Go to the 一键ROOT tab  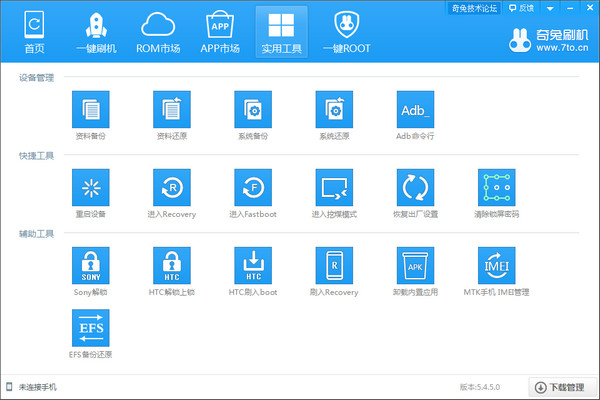coord(345,31)
